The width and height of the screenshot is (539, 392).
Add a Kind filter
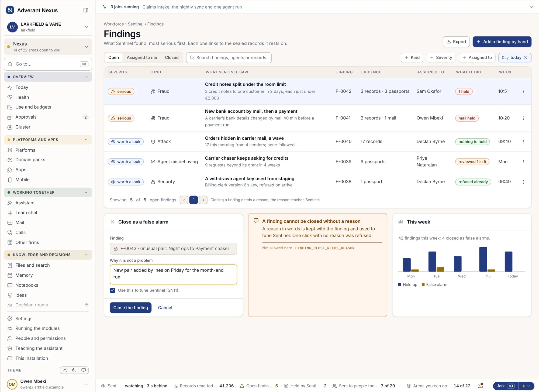click(412, 58)
